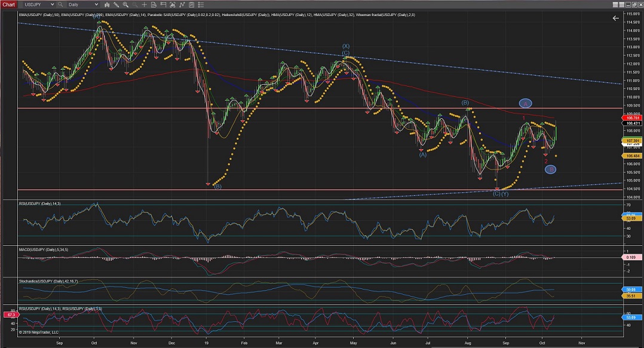Open the bar chart style icon
The width and height of the screenshot is (644, 348).
tap(107, 5)
